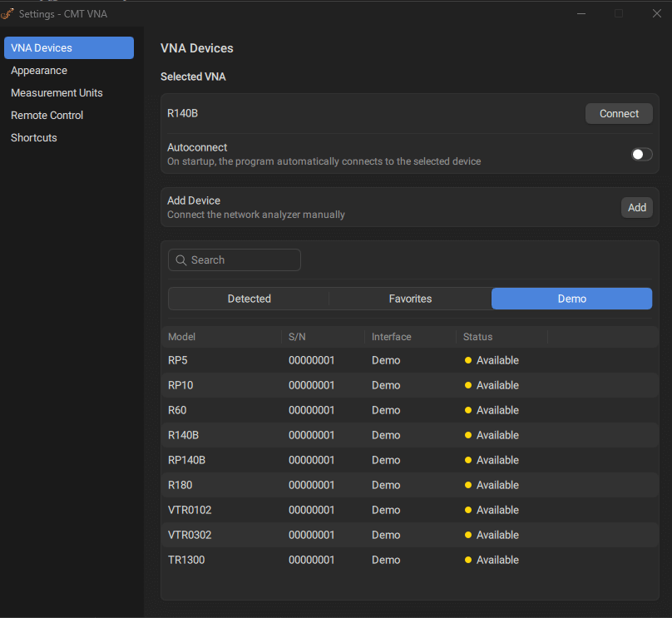Sort the table by Model column header
Viewport: 672px width, 618px height.
pos(182,337)
